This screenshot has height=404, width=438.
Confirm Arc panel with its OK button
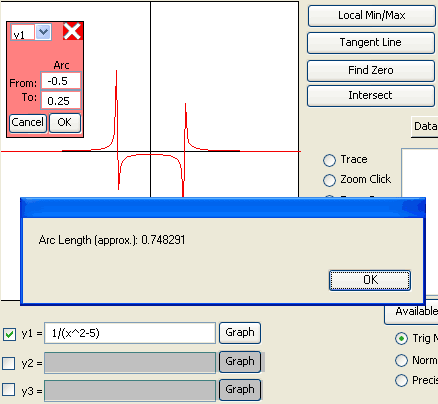(x=65, y=123)
